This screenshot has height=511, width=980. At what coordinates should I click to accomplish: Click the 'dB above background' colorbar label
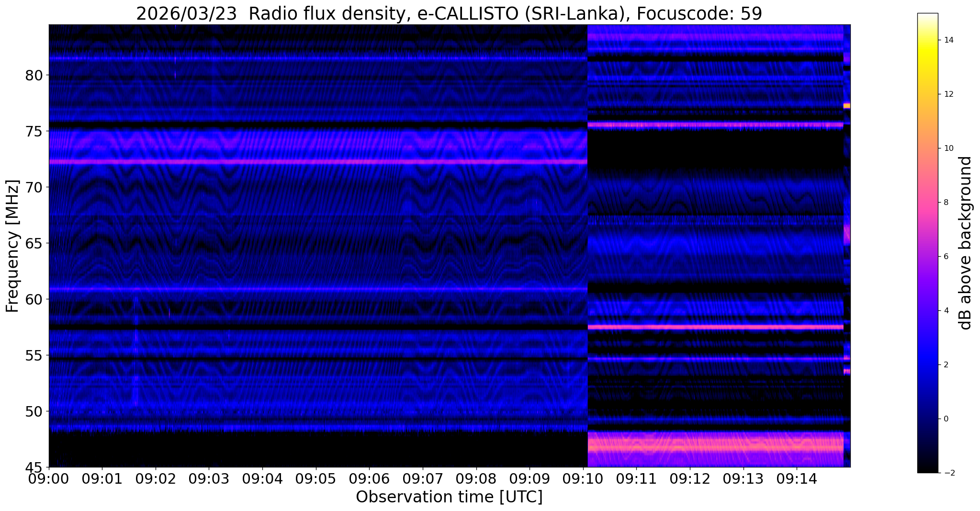[x=966, y=243]
